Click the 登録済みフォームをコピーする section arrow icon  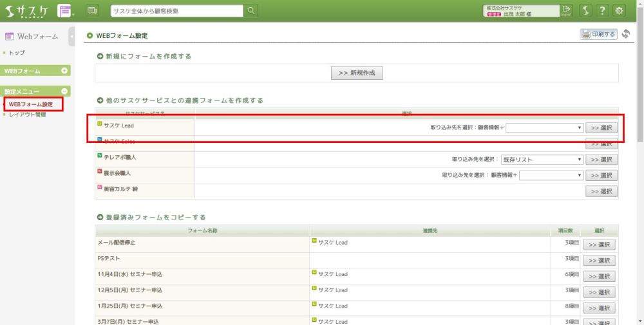click(x=100, y=218)
